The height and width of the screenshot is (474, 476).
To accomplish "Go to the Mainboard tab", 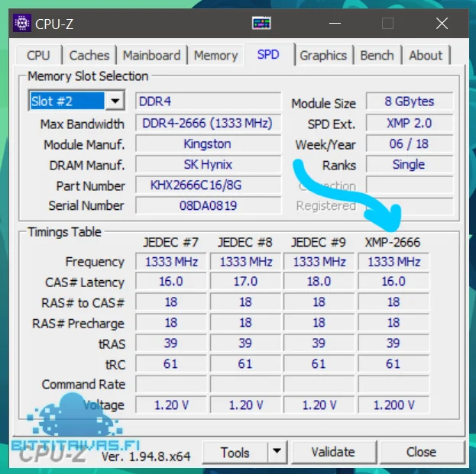I will pos(151,55).
